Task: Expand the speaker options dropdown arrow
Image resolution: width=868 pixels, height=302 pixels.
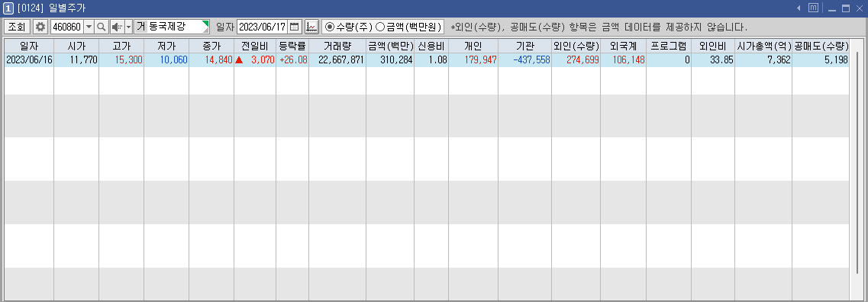Action: (128, 27)
